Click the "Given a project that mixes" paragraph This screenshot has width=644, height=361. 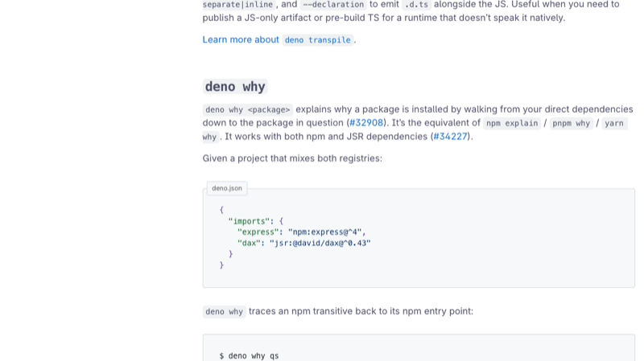coord(292,158)
